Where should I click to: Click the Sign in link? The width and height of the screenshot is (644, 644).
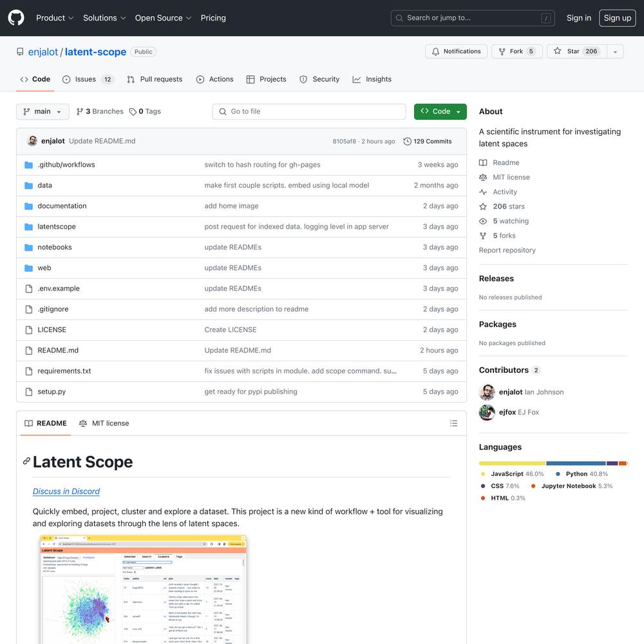point(579,17)
